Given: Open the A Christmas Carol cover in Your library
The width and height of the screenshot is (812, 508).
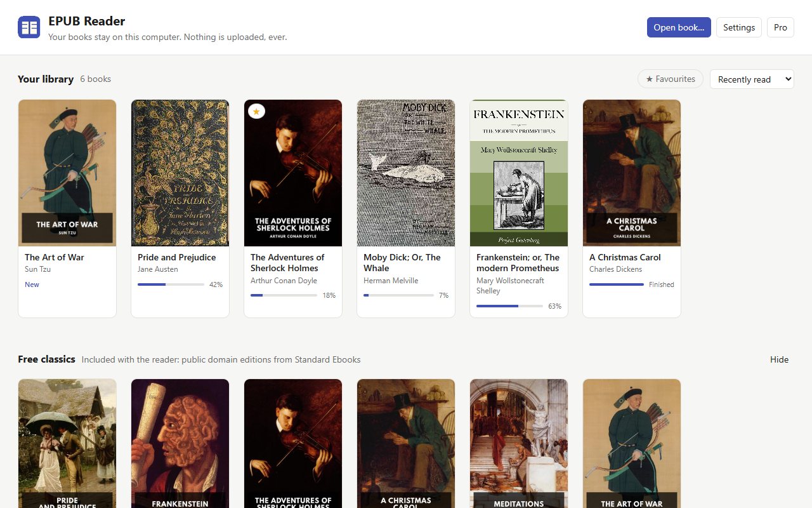Looking at the screenshot, I should click(632, 173).
